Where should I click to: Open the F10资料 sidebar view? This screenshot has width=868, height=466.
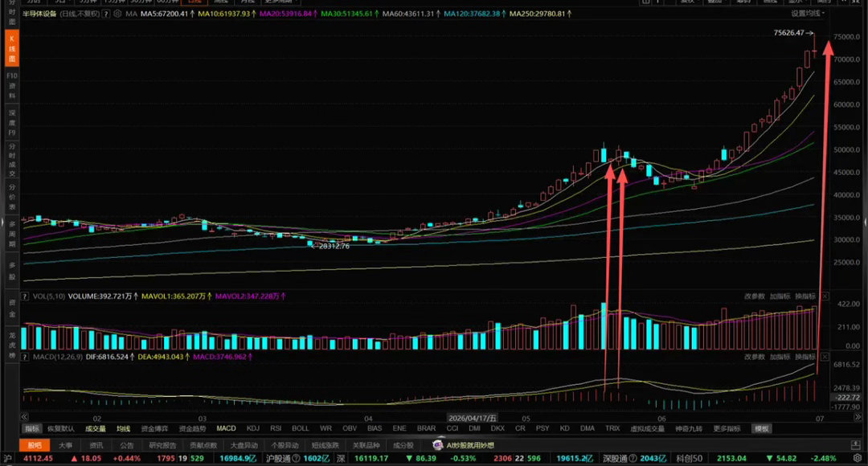click(12, 85)
